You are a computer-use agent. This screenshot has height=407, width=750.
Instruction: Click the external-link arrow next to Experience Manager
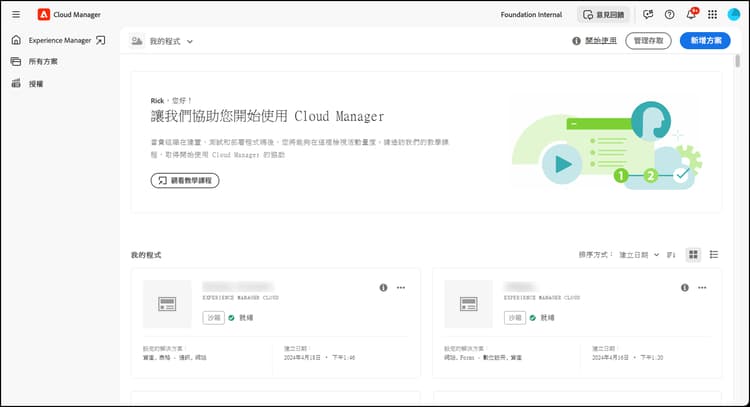100,40
